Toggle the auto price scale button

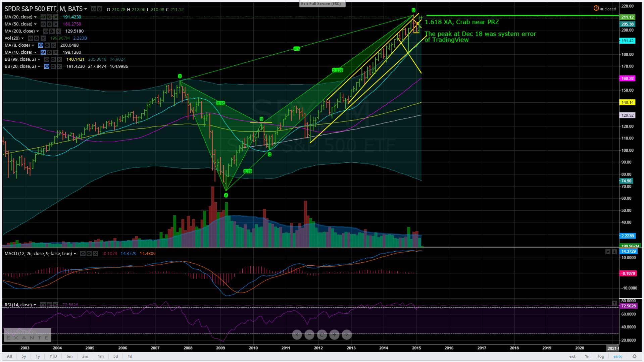pos(617,356)
